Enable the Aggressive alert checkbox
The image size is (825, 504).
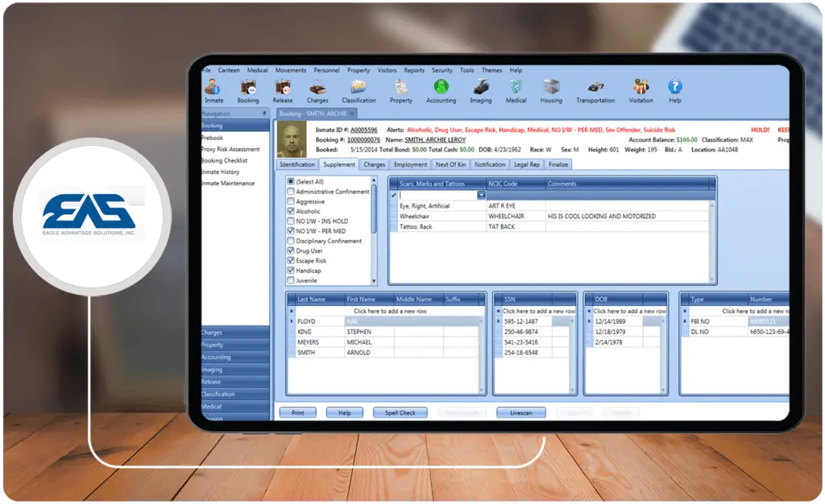(x=290, y=201)
